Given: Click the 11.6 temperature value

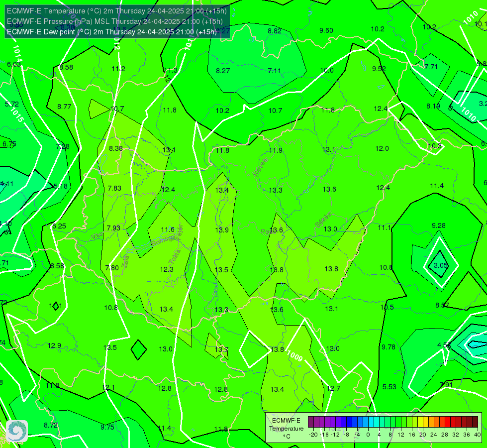Looking at the screenshot, I should [168, 229].
